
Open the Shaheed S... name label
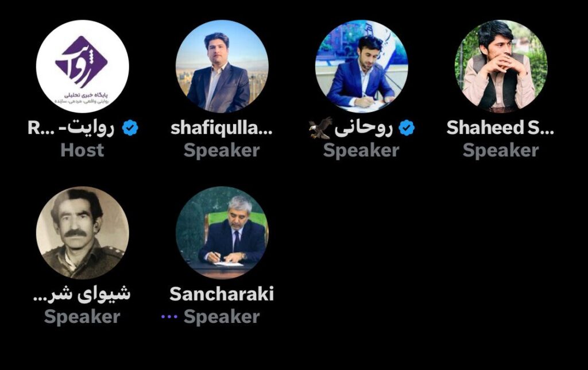[500, 128]
